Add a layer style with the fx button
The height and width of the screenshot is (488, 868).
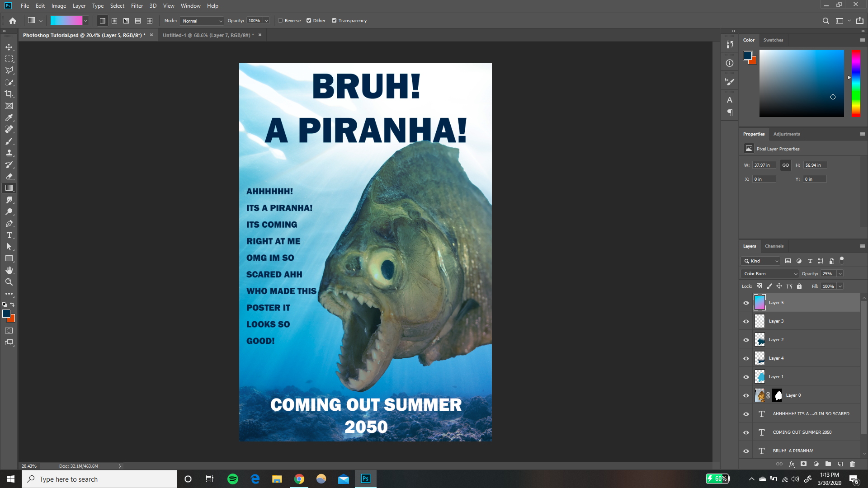pos(792,464)
